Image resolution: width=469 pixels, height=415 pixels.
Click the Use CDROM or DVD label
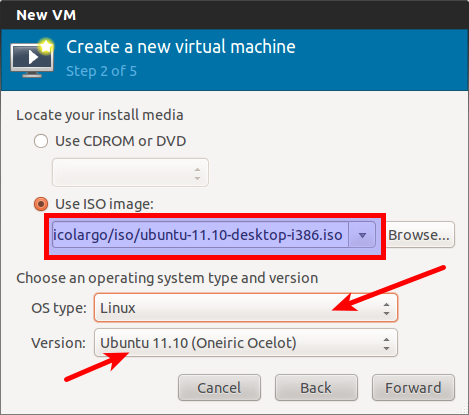[121, 141]
